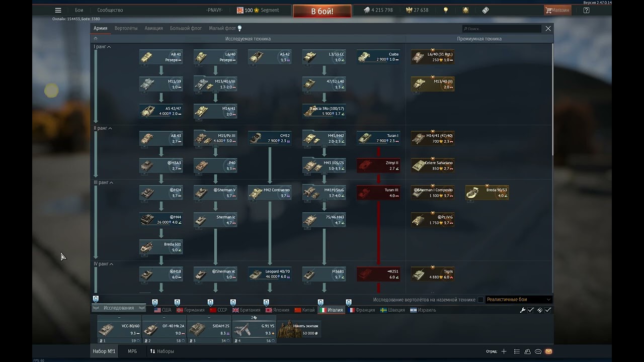Toggle the auto-refill ammo checkbox
Screen dimensions: 644x362
click(x=548, y=310)
